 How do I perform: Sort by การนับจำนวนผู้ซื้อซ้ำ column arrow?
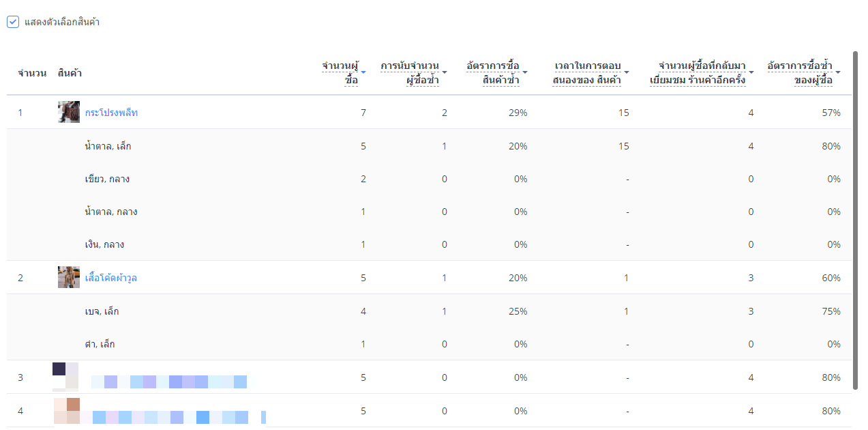[x=445, y=72]
